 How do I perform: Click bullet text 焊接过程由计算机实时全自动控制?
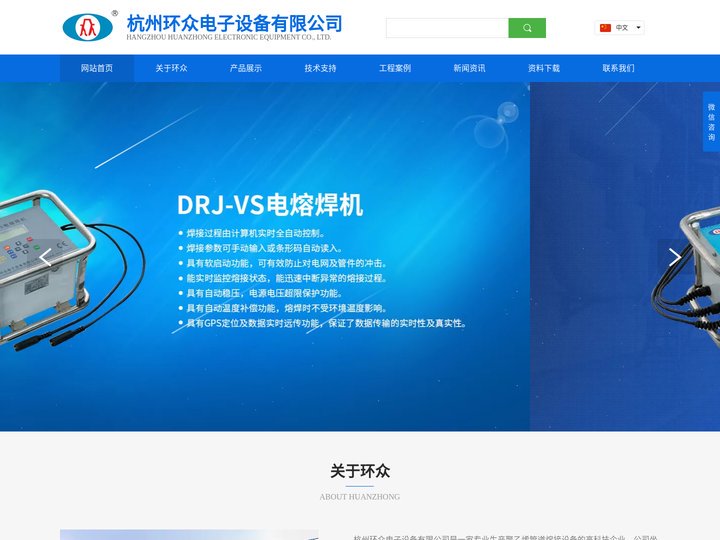tap(255, 233)
